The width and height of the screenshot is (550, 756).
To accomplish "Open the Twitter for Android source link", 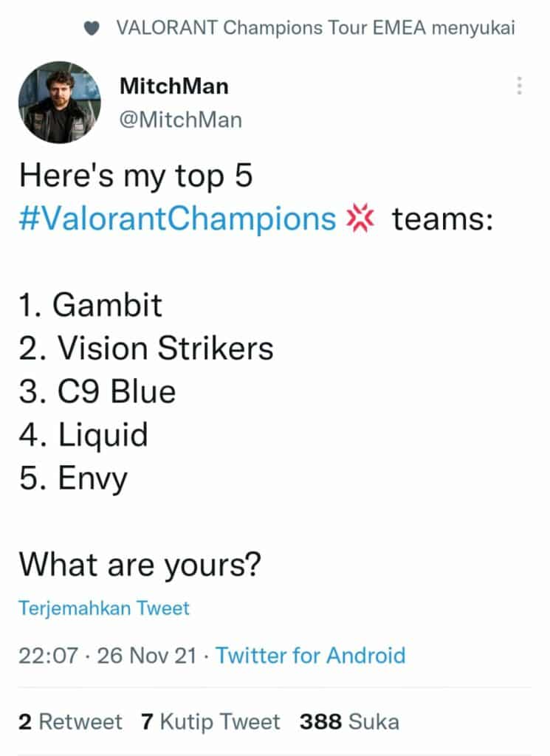I will coord(310,656).
